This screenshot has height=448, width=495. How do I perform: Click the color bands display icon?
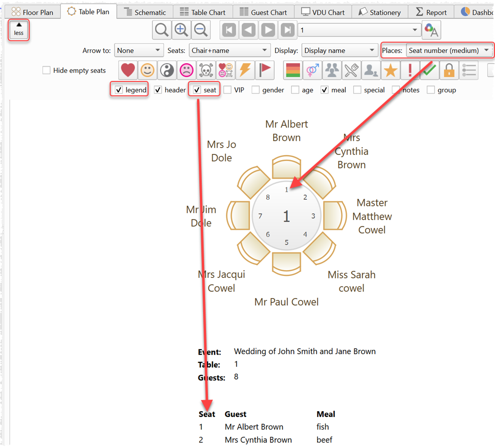tap(293, 70)
